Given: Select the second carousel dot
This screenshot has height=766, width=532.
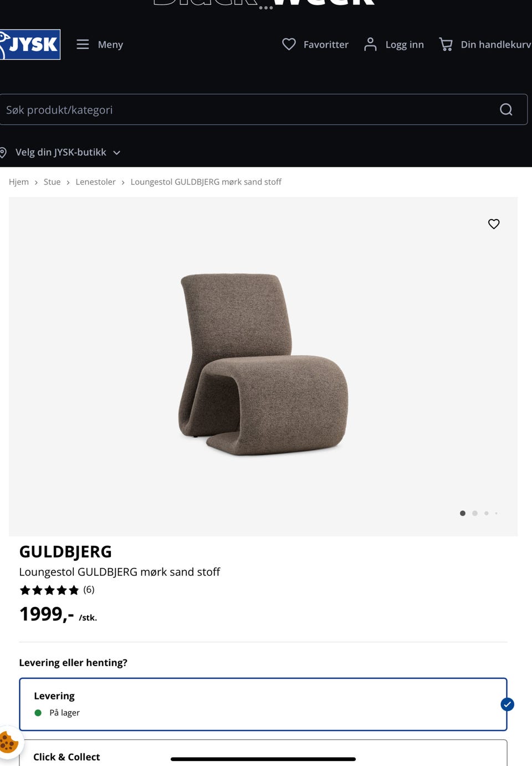Looking at the screenshot, I should pyautogui.click(x=474, y=513).
